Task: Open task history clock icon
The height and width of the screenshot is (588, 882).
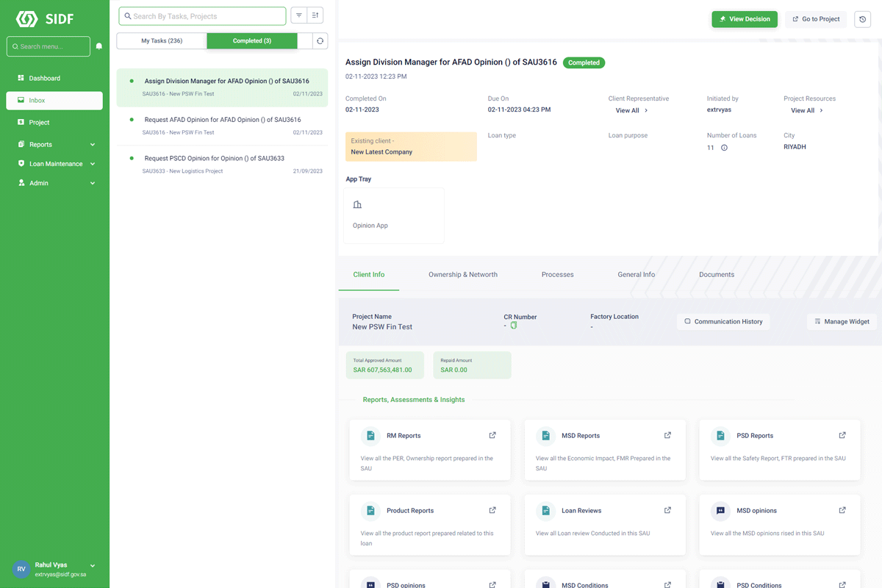Action: 862,19
